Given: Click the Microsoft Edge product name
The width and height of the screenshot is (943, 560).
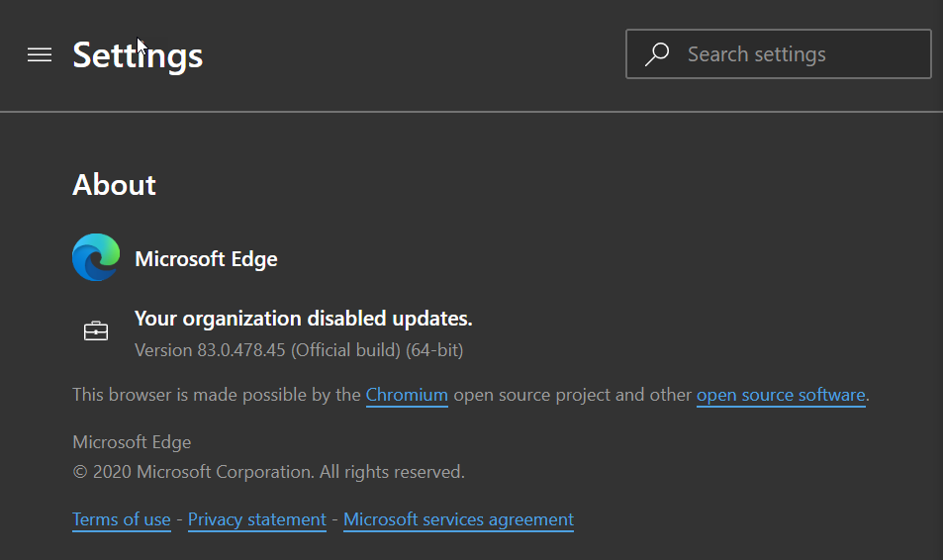Looking at the screenshot, I should (x=206, y=259).
